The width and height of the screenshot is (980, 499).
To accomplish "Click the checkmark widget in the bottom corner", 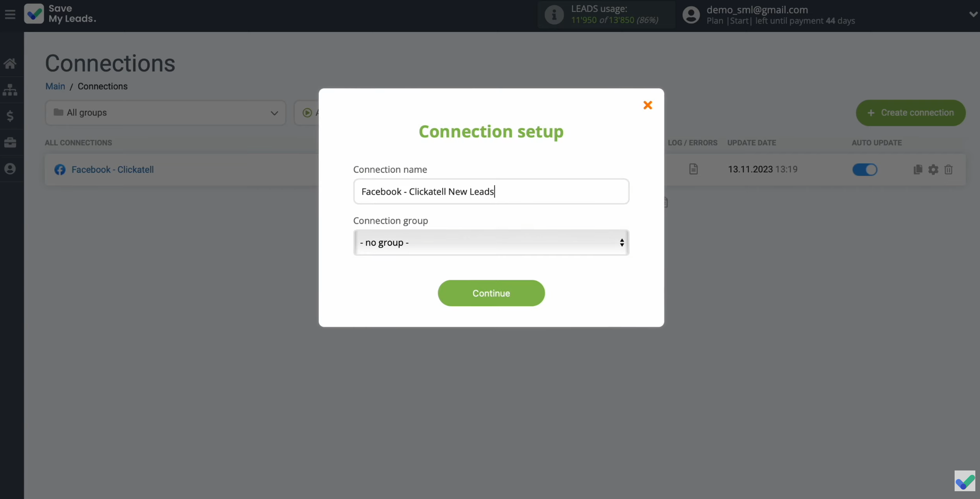I will (x=964, y=481).
